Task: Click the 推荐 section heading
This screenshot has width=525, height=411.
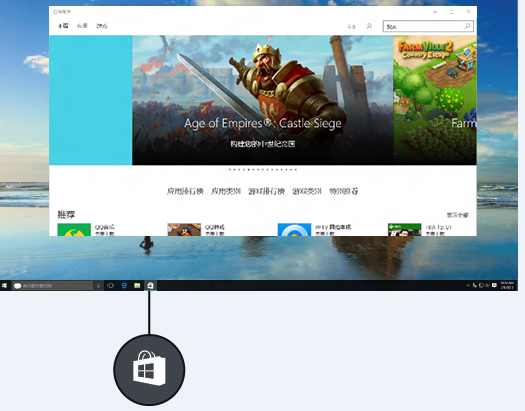Action: coord(66,215)
